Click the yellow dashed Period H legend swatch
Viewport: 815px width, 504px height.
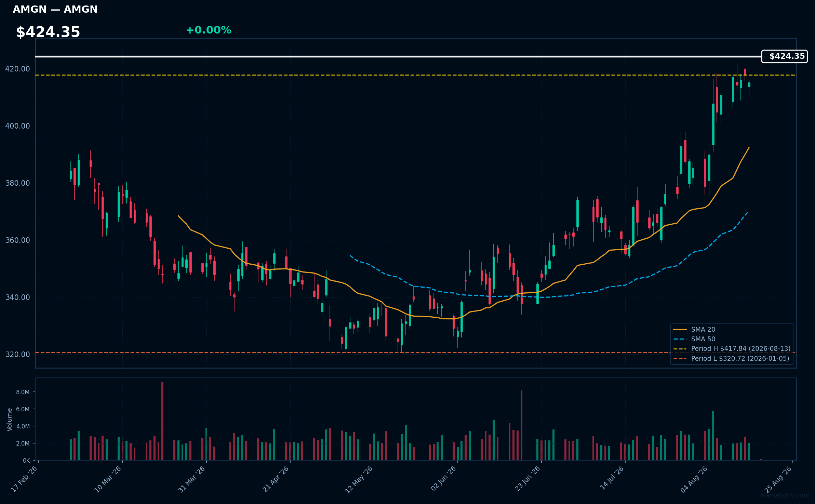click(x=680, y=349)
